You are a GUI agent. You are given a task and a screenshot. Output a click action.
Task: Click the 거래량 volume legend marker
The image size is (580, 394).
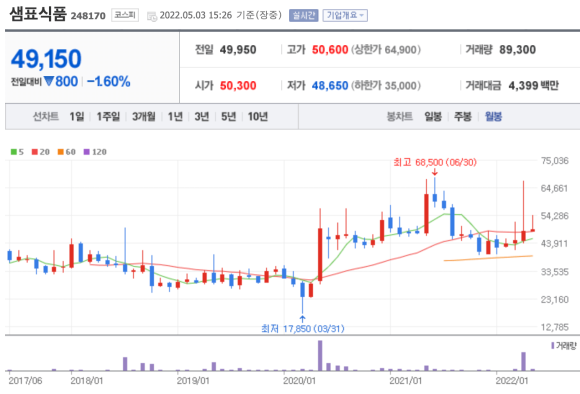tap(553, 346)
